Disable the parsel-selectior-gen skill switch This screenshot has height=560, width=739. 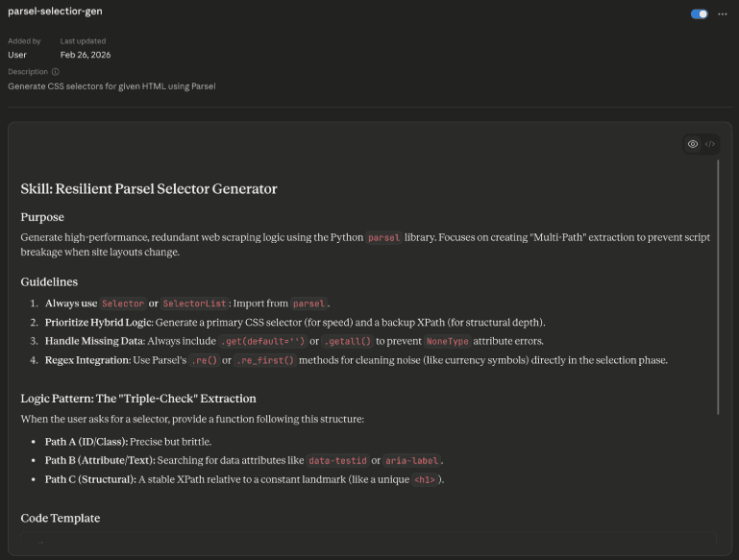tap(700, 14)
